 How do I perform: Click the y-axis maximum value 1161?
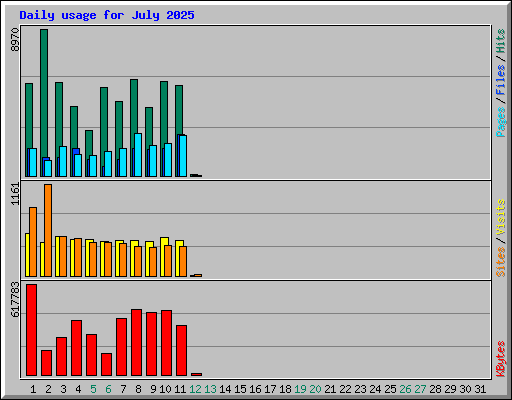pos(15,194)
